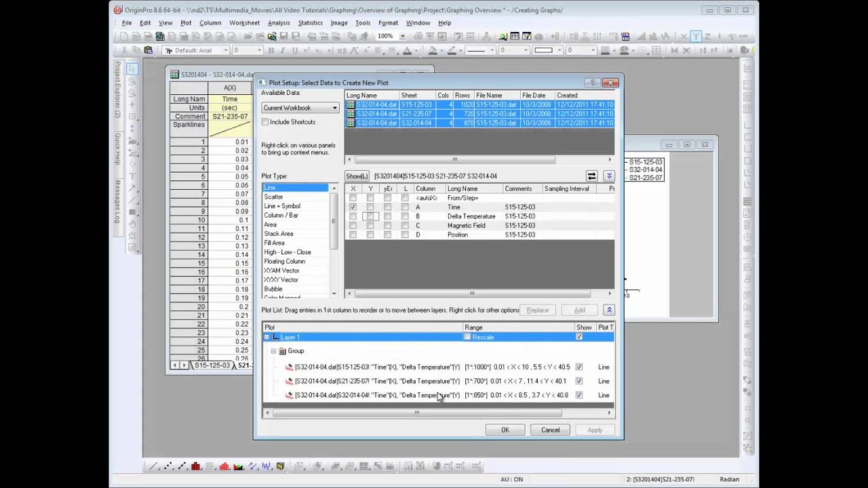
Task: Click the scatter plot icon in bottom toolbar
Action: [x=167, y=466]
